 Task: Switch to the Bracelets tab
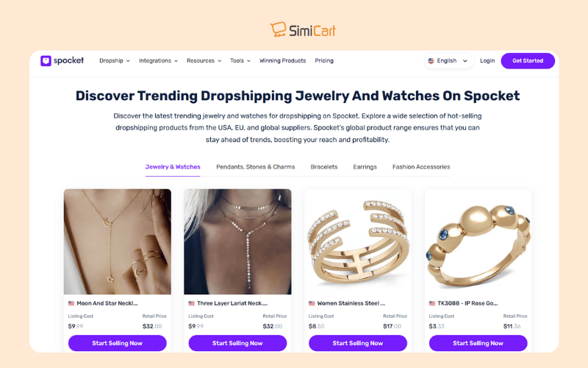coord(324,167)
